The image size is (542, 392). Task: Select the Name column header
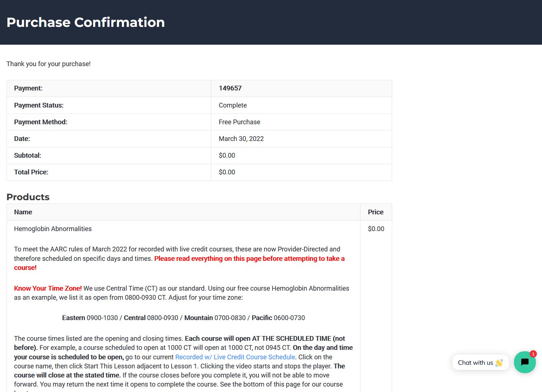23,212
